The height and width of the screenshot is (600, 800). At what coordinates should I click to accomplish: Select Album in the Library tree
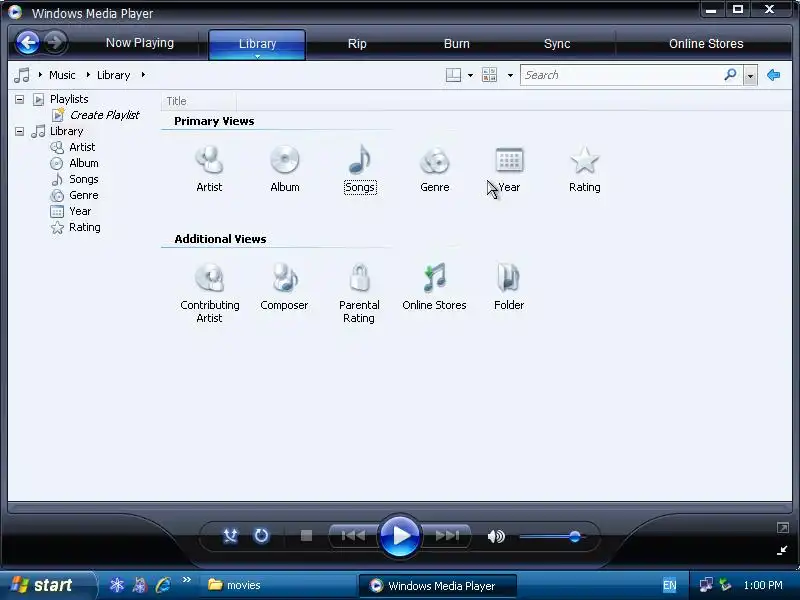tap(83, 163)
